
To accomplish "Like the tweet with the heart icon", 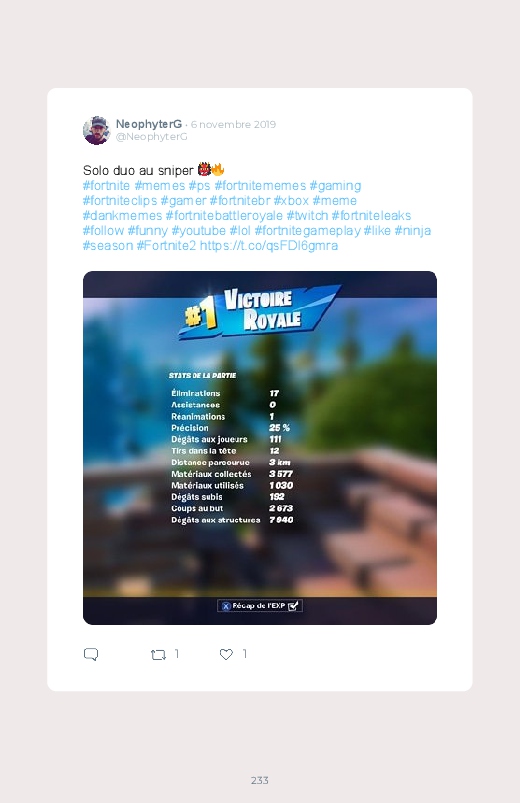I will pos(226,654).
